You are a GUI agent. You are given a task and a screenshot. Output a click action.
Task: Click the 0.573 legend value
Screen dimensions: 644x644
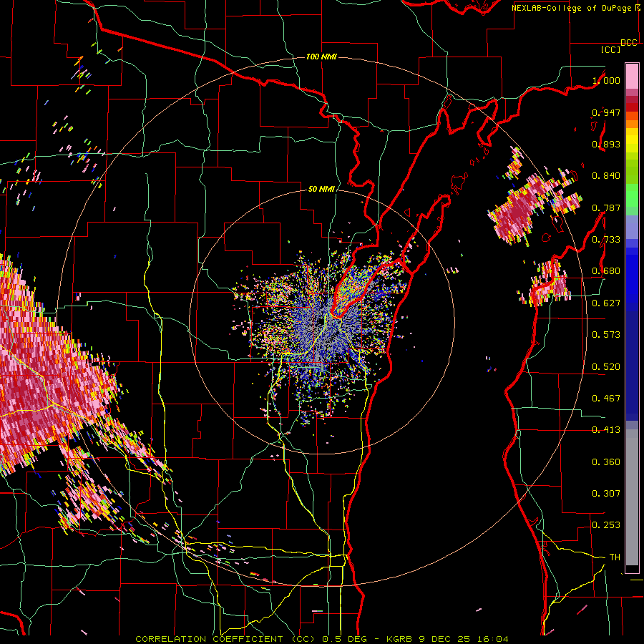click(x=606, y=334)
